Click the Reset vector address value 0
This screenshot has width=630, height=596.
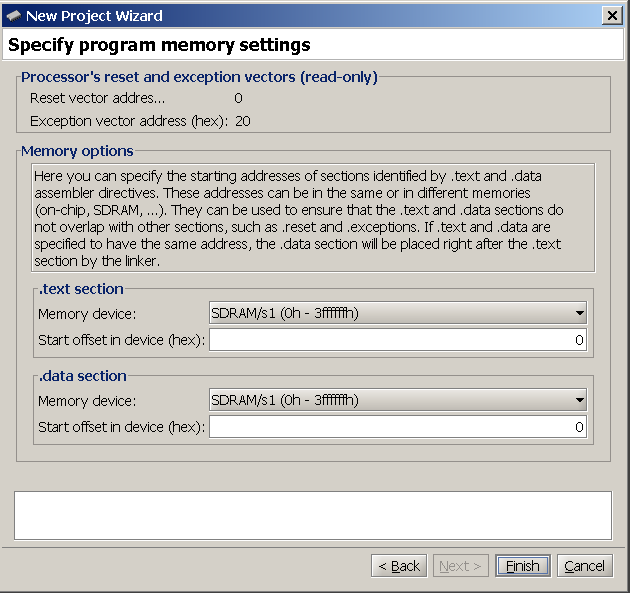(238, 98)
